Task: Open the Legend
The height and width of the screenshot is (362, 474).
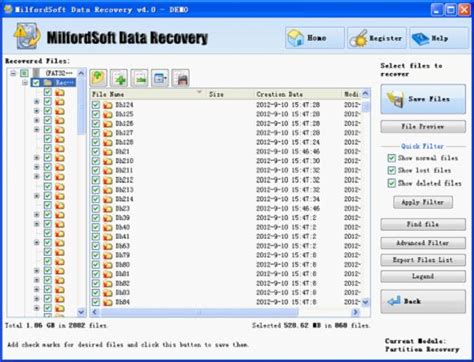Action: coord(423,276)
